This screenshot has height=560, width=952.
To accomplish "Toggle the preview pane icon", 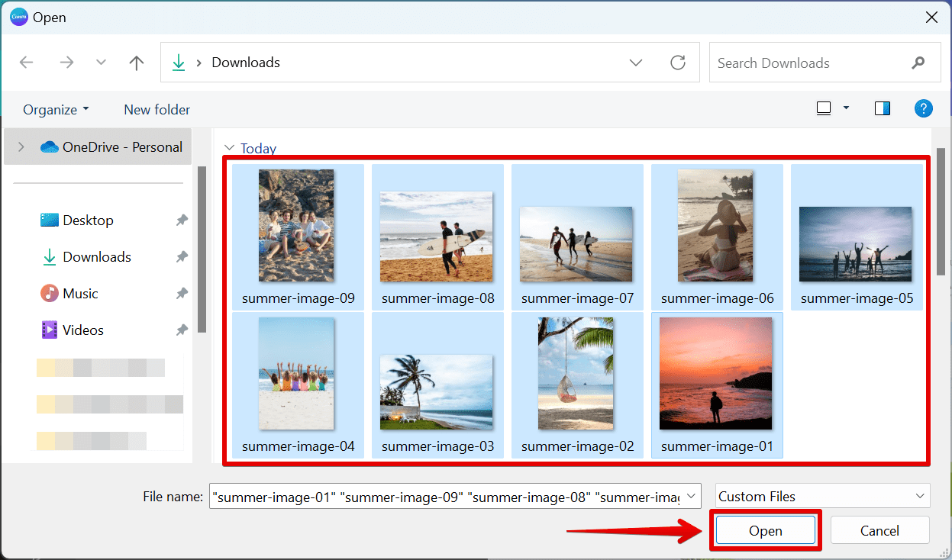I will click(882, 108).
